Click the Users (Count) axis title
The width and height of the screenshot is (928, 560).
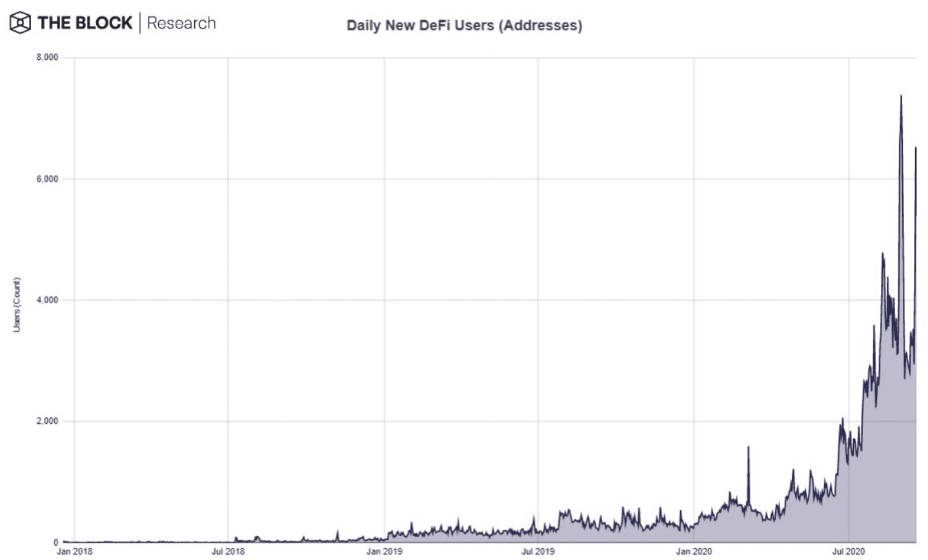click(x=17, y=305)
